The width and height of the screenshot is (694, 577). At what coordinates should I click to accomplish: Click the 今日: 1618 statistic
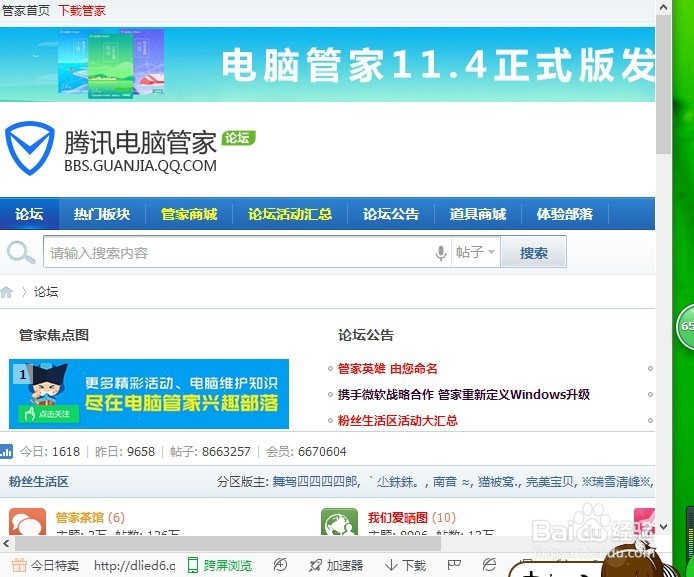coord(50,451)
